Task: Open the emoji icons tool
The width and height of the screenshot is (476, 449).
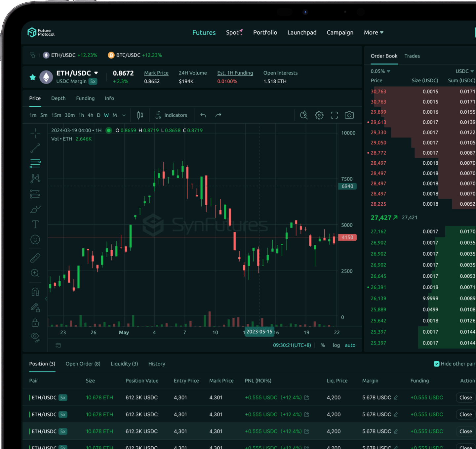Action: pyautogui.click(x=35, y=240)
